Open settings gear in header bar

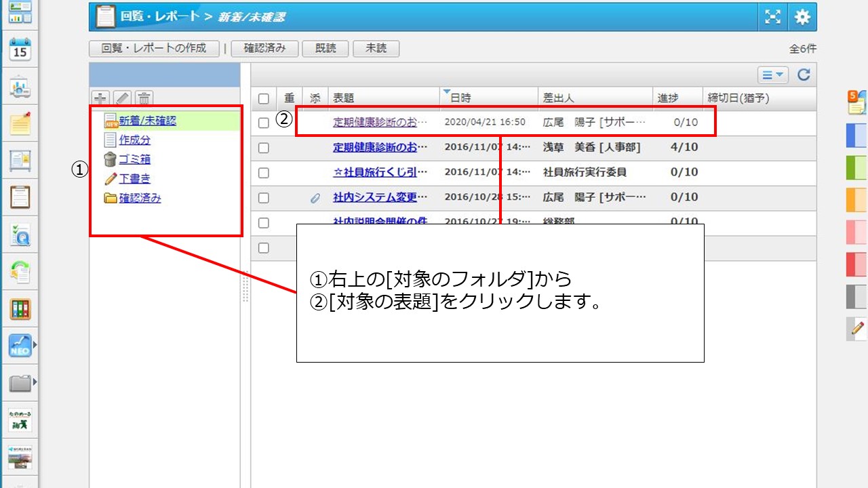coord(802,17)
